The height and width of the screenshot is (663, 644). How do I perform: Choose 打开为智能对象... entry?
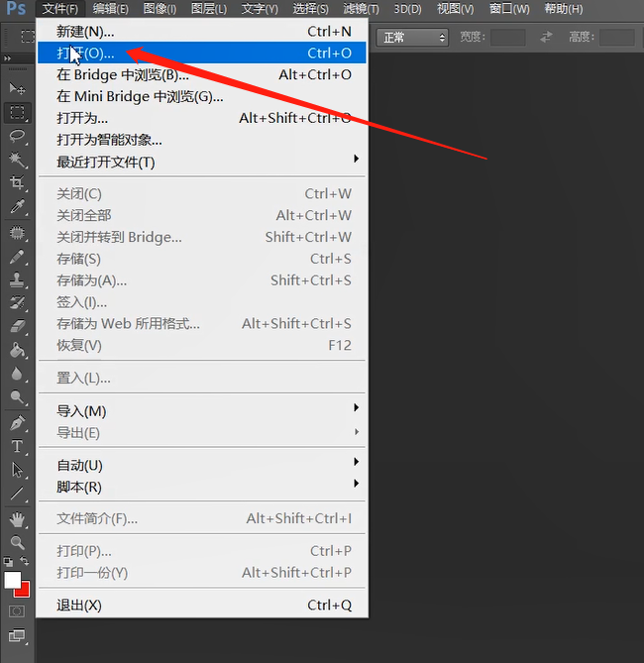202,140
